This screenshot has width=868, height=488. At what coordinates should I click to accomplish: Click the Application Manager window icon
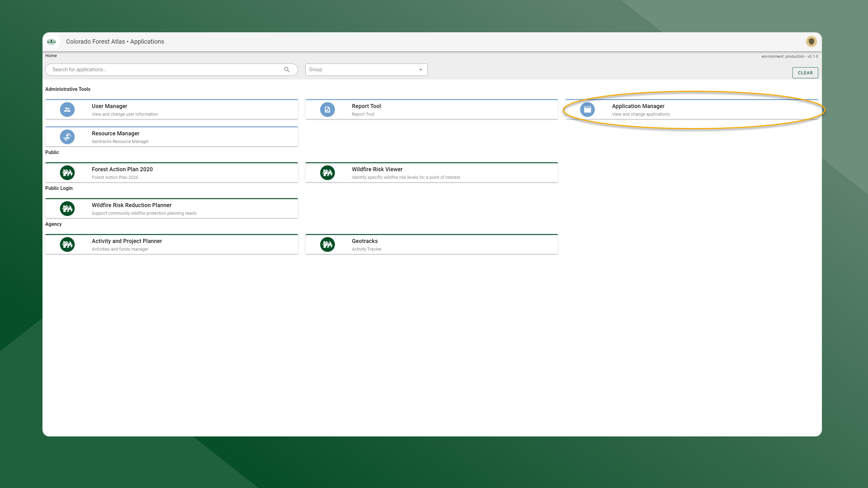click(x=587, y=110)
